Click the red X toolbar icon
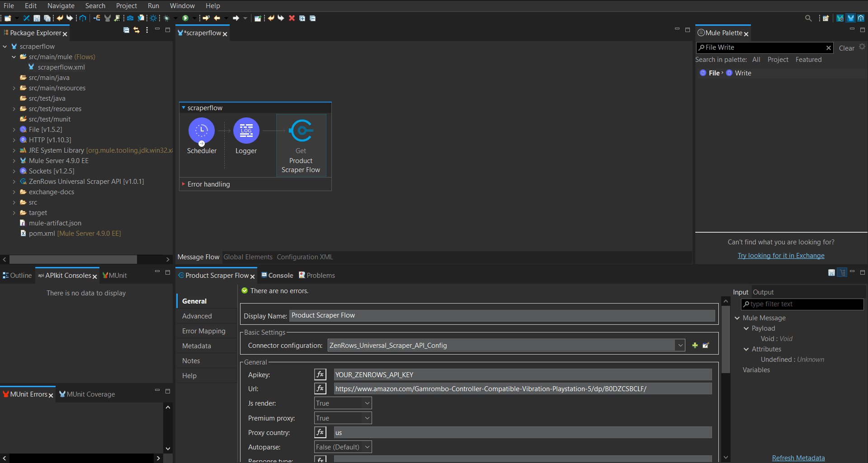 point(292,18)
